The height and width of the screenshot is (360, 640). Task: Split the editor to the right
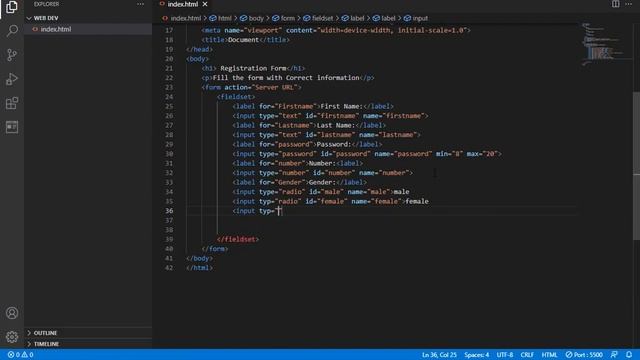coord(615,4)
